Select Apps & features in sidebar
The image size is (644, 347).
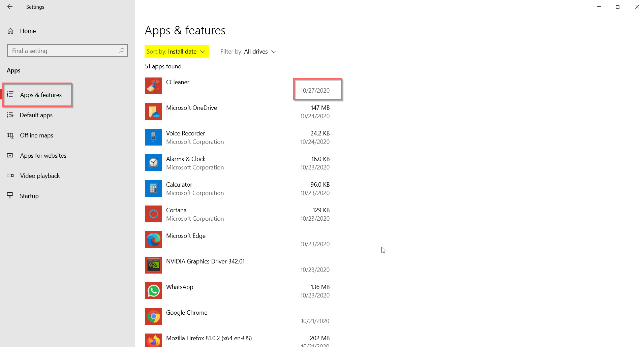[x=41, y=95]
